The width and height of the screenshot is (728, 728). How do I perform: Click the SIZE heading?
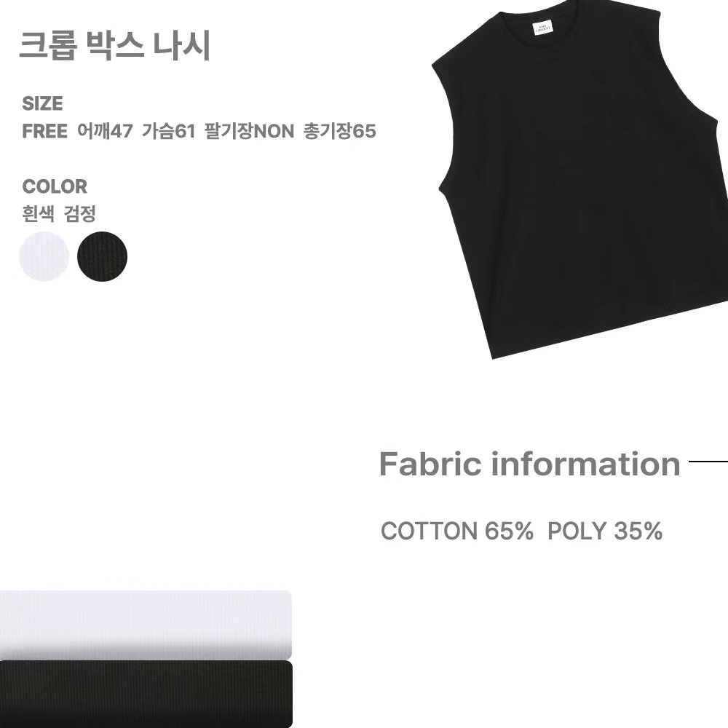42,103
